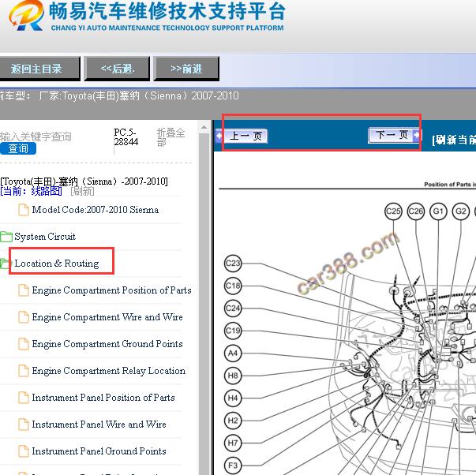Expand the System Circuit folder

pos(6,237)
